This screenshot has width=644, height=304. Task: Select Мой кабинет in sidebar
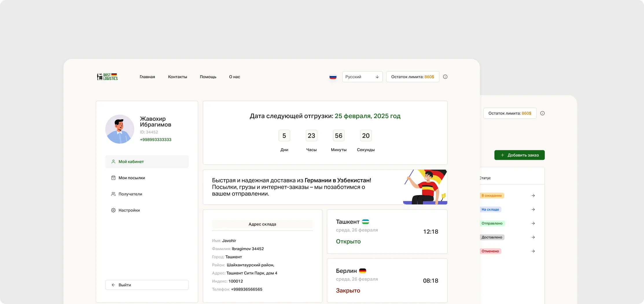pos(147,162)
